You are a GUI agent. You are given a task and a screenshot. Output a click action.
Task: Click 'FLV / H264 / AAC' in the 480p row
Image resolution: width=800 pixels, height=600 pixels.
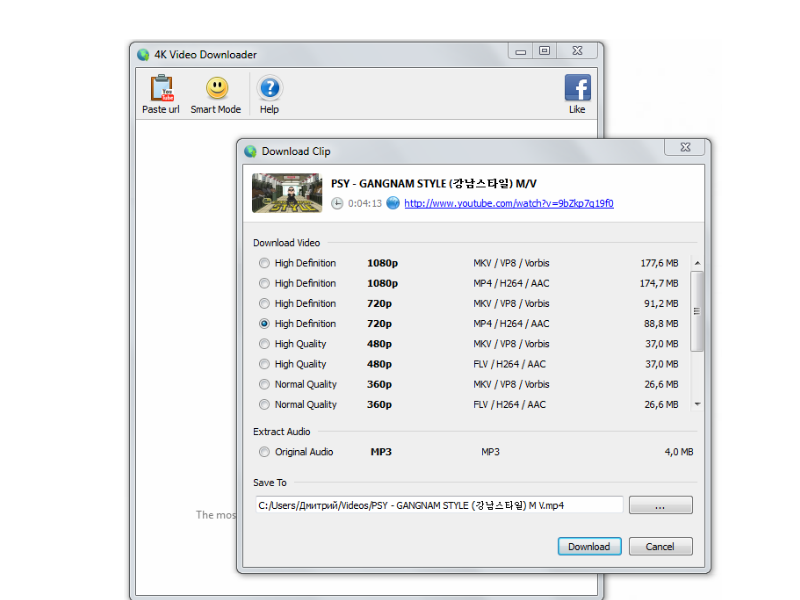point(509,364)
